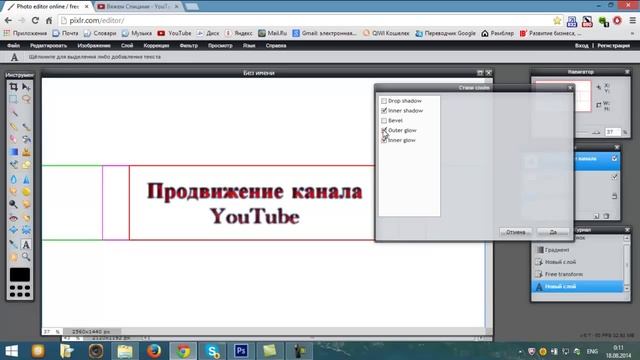Viewport: 640px width, 360px height.
Task: Select the Brush tool
Action: 26,127
